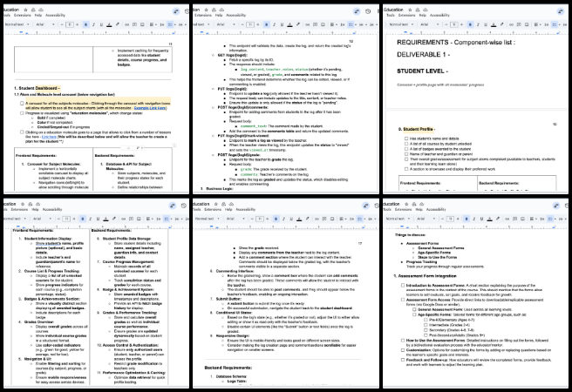Open Extensions menu in Commenting Interface document
This screenshot has width=572, height=392.
pyautogui.click(x=213, y=209)
